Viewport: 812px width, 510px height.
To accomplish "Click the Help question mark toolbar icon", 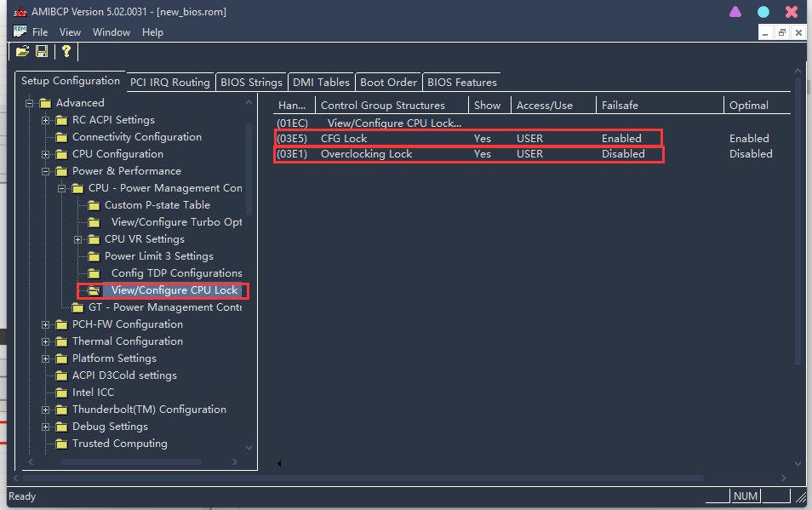I will tap(66, 51).
